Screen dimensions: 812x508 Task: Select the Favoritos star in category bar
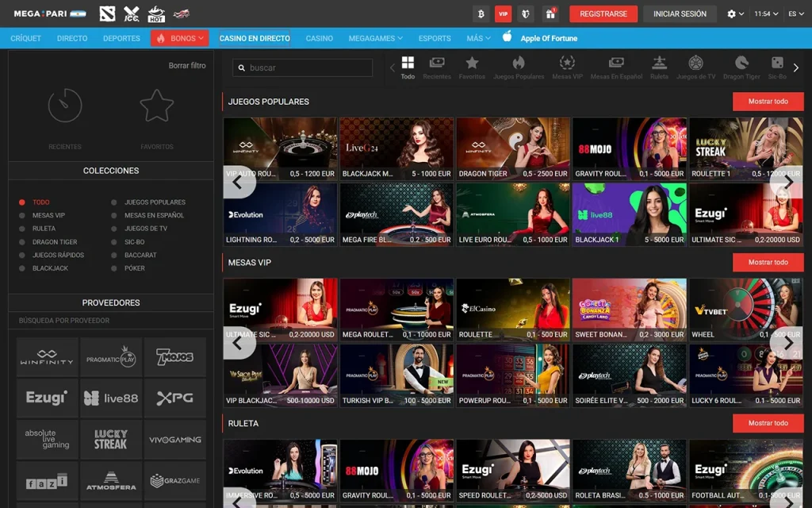pyautogui.click(x=472, y=68)
